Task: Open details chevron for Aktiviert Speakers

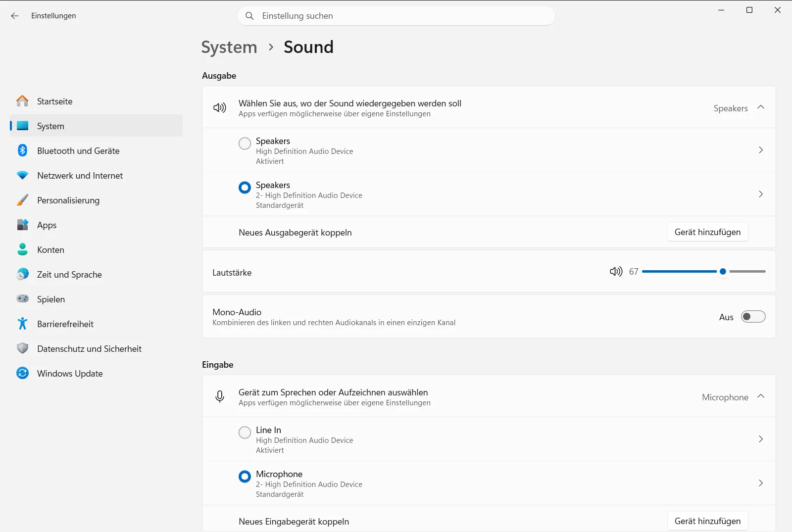Action: [761, 150]
